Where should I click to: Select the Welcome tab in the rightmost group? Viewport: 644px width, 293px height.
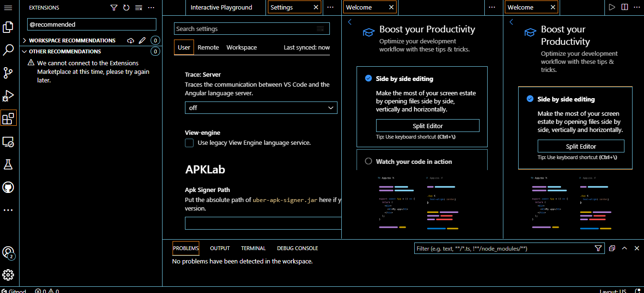click(531, 7)
